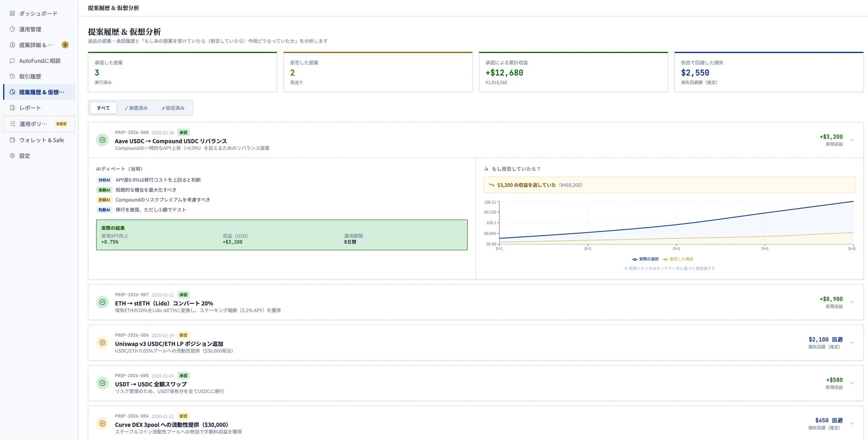Select the すべて filter tab
This screenshot has width=868, height=440.
(103, 108)
